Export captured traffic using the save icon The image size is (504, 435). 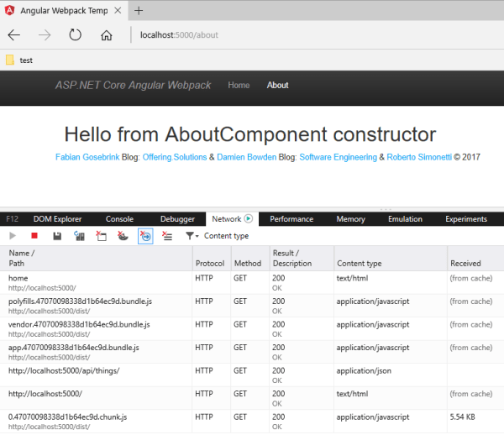click(x=57, y=236)
